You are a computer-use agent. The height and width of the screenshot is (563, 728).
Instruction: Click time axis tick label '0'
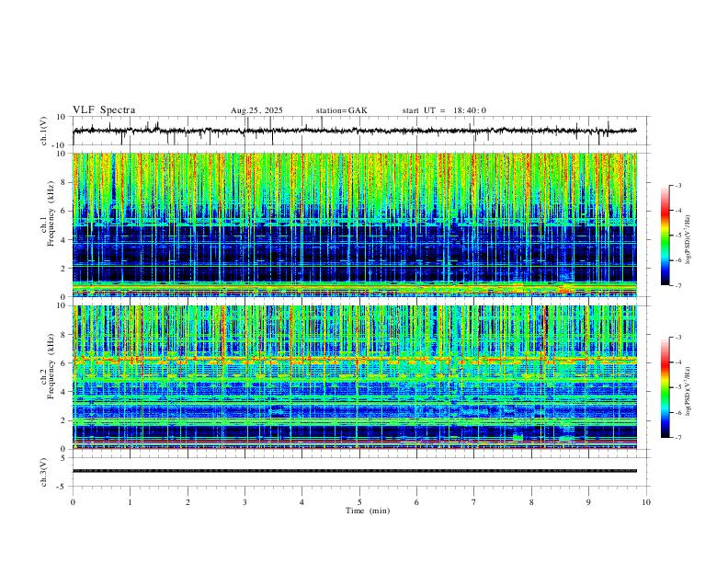73,502
